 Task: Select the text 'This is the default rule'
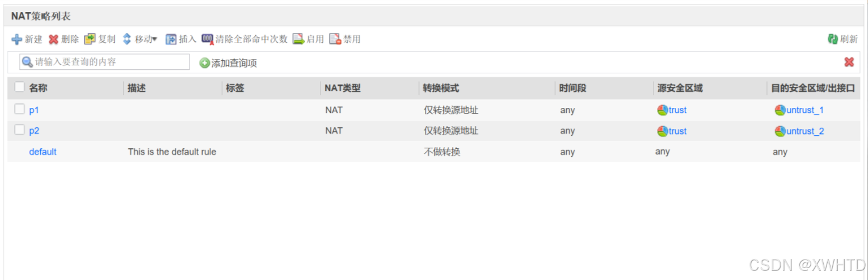tap(172, 152)
